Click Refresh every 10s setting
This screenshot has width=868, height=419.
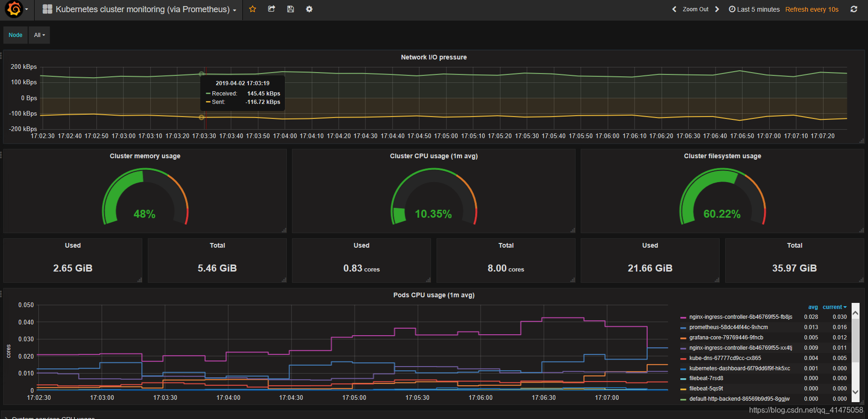tap(812, 9)
